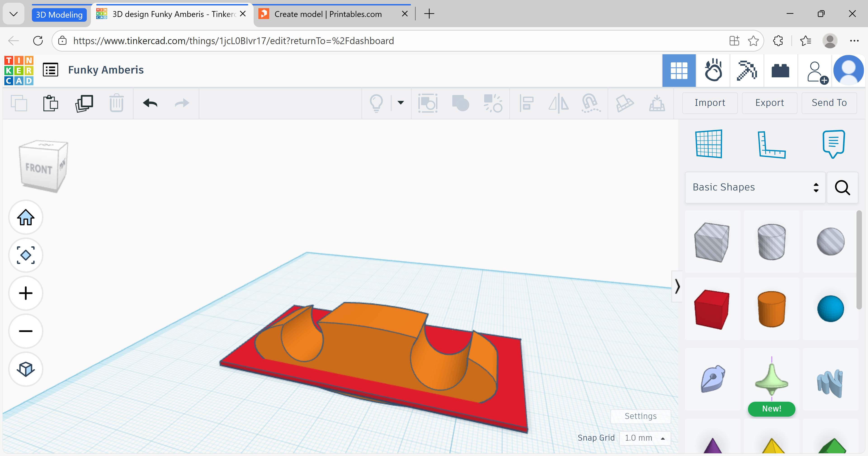The image size is (868, 456).
Task: Zoom out with the minus button
Action: [x=26, y=331]
